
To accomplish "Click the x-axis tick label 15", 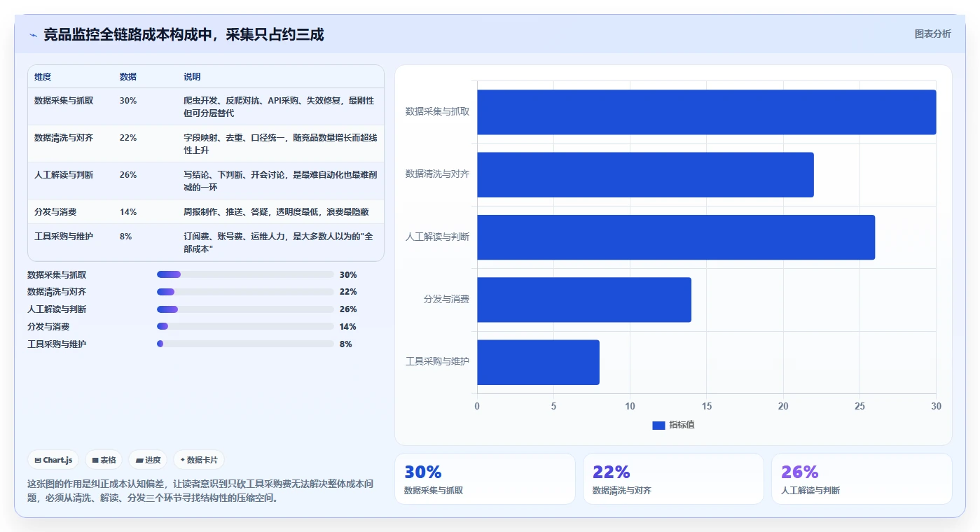I will click(x=706, y=406).
